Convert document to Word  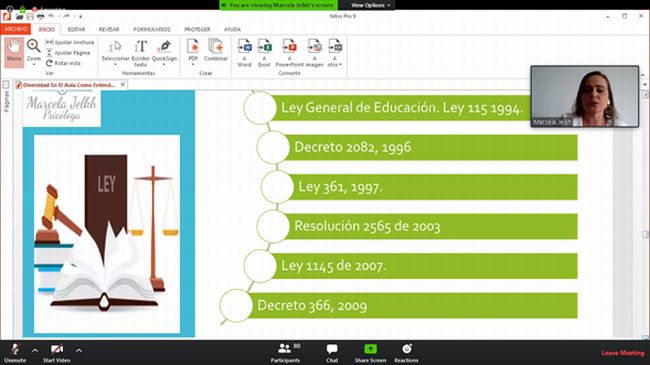(x=244, y=53)
